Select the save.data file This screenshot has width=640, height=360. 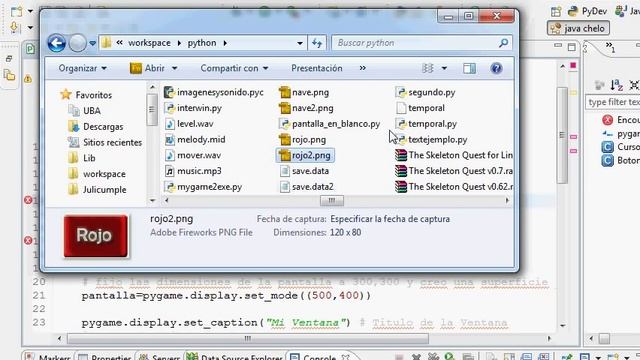[x=304, y=171]
